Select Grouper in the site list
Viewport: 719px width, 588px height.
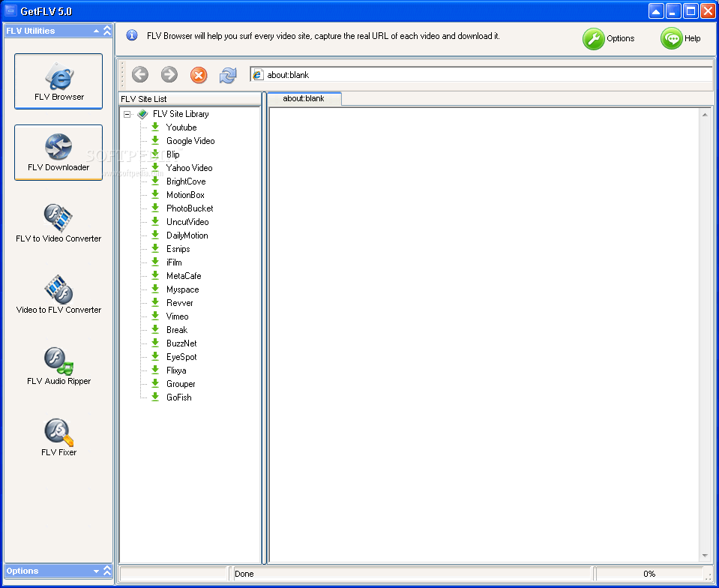click(x=181, y=383)
